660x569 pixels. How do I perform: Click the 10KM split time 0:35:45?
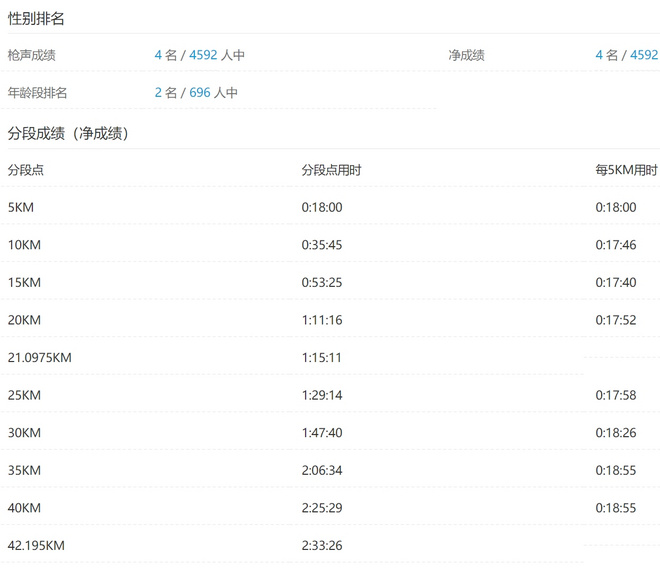[x=322, y=245]
